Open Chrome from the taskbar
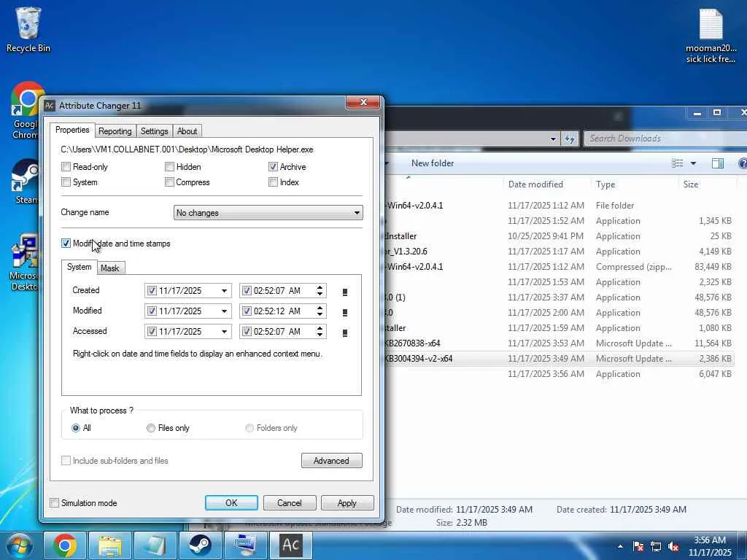Viewport: 747px width, 560px height. click(x=65, y=545)
